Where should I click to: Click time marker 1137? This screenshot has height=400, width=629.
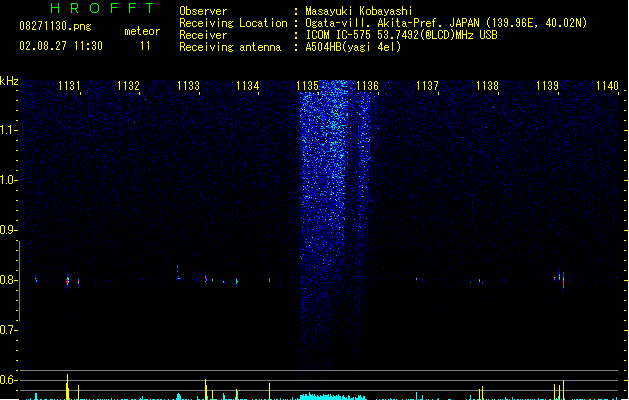(x=428, y=86)
